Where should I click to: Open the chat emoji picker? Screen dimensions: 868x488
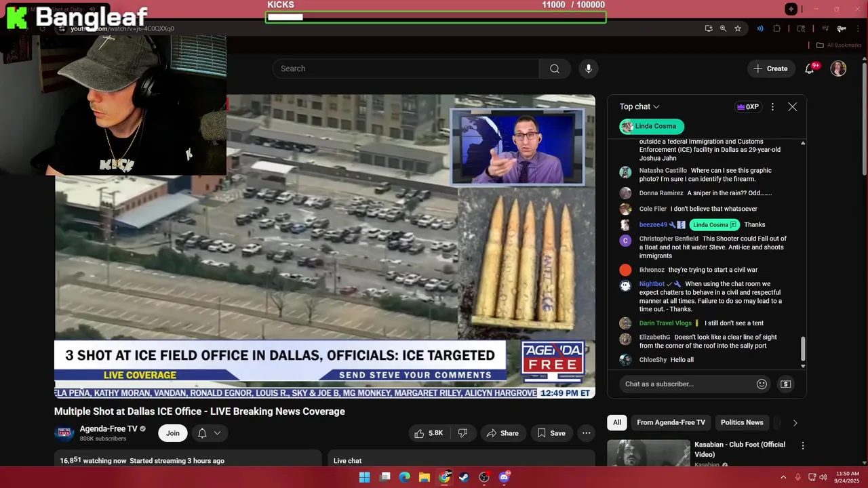tap(762, 384)
